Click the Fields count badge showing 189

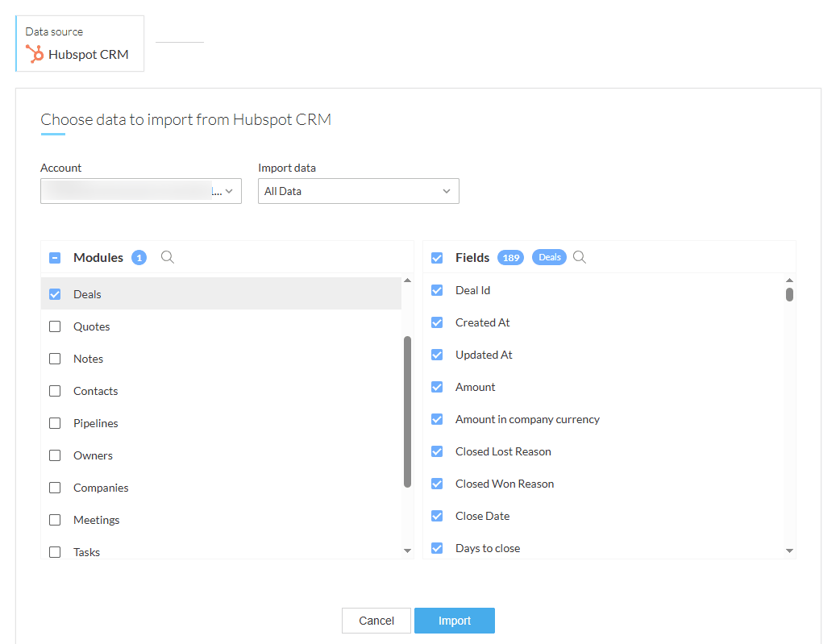click(510, 258)
